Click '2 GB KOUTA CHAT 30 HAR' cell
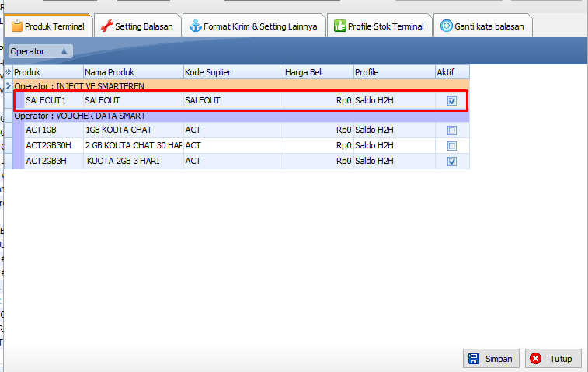This screenshot has height=372, width=588. click(134, 145)
